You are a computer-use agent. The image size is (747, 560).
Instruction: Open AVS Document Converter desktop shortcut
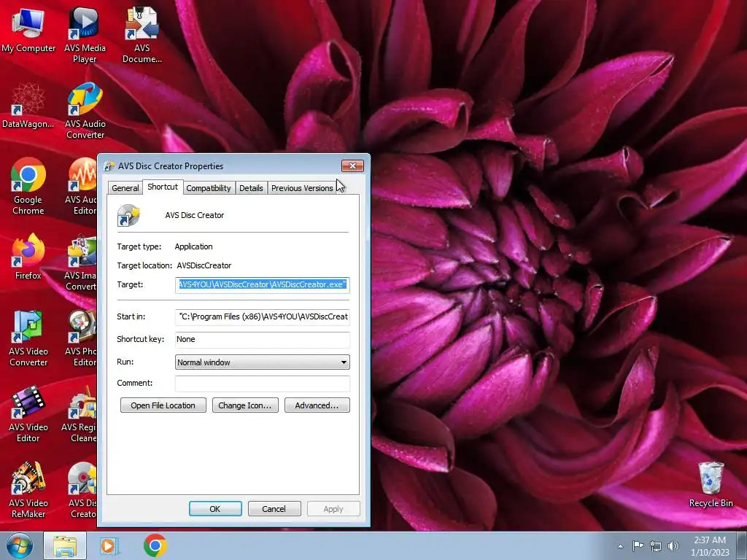(142, 35)
